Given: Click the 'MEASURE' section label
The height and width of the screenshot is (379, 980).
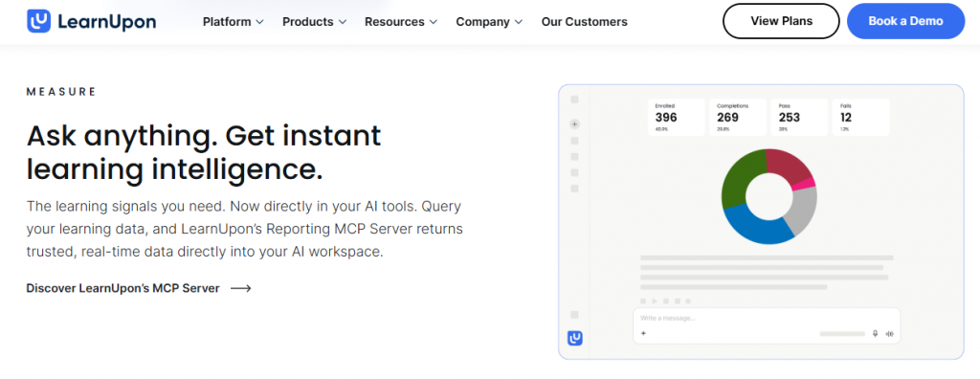Looking at the screenshot, I should click(x=61, y=92).
